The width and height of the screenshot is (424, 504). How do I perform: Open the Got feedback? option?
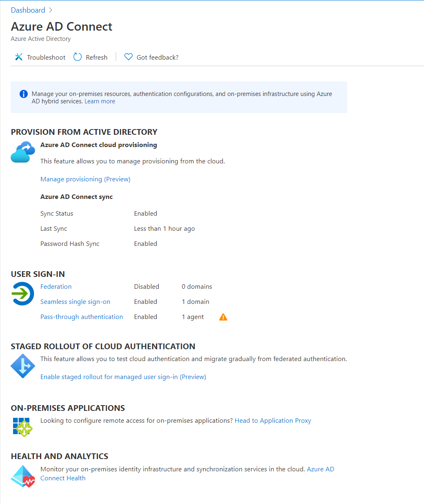(x=151, y=57)
